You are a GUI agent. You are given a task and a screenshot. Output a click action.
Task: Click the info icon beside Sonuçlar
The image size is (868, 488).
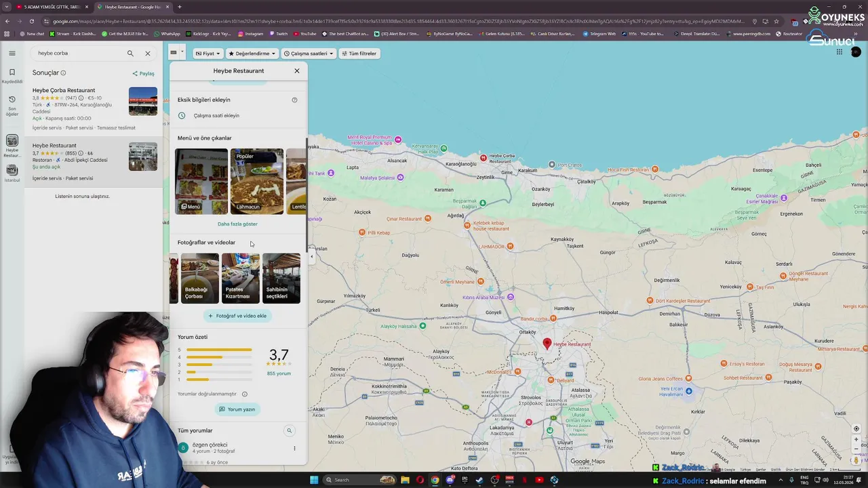pyautogui.click(x=63, y=73)
